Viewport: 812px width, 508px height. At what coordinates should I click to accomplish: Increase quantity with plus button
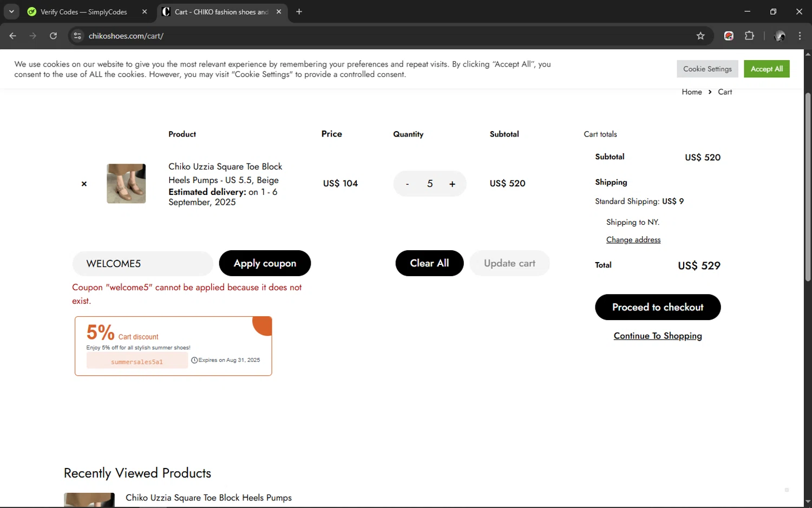click(x=452, y=184)
